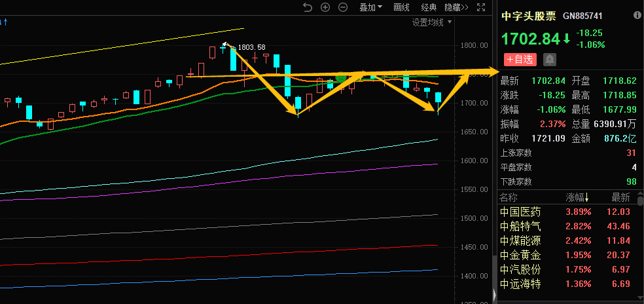This screenshot has width=644, height=304.
Task: Set a price alert with bell icon
Action: (549, 60)
